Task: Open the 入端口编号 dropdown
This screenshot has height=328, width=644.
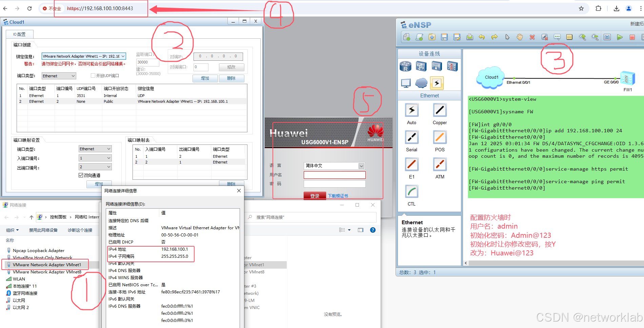Action: pyautogui.click(x=95, y=158)
